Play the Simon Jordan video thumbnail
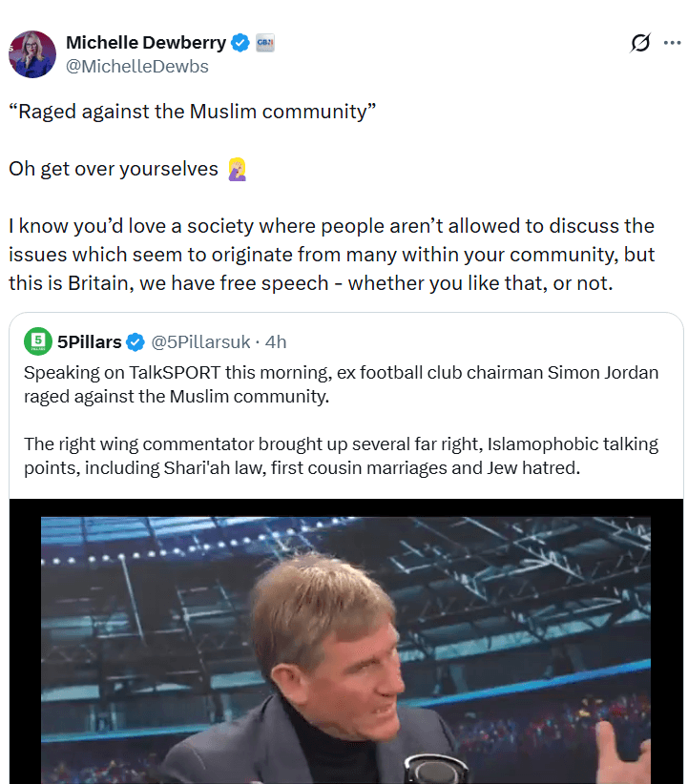This screenshot has width=688, height=784. pos(345,641)
